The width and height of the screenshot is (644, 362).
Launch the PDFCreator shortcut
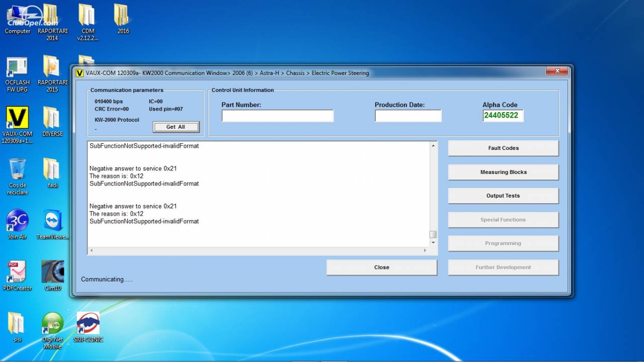tap(17, 276)
